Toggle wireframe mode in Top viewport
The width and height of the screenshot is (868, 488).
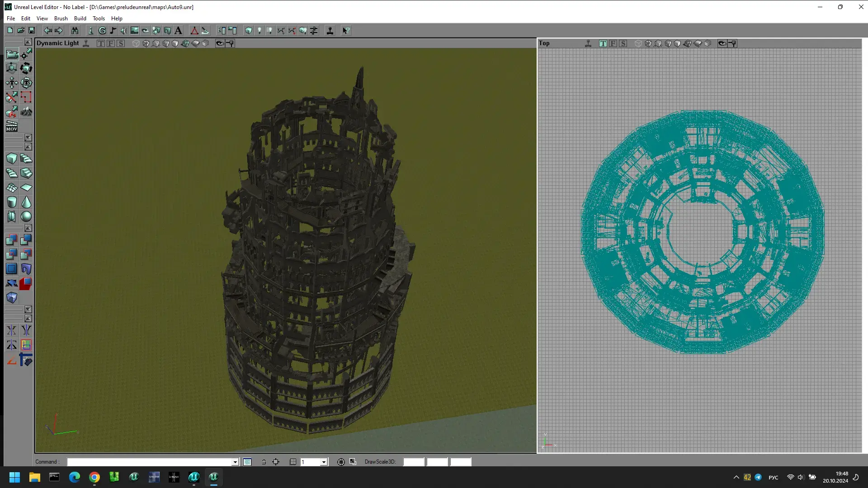pos(638,43)
